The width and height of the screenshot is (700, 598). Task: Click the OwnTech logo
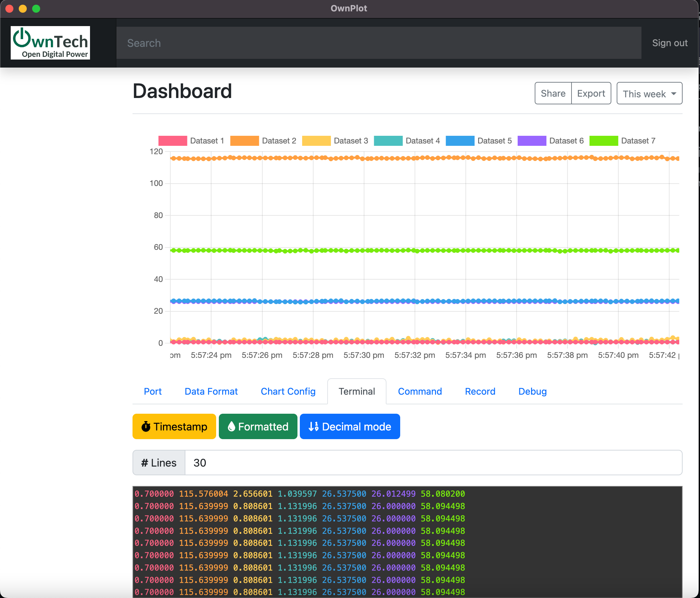click(x=50, y=43)
